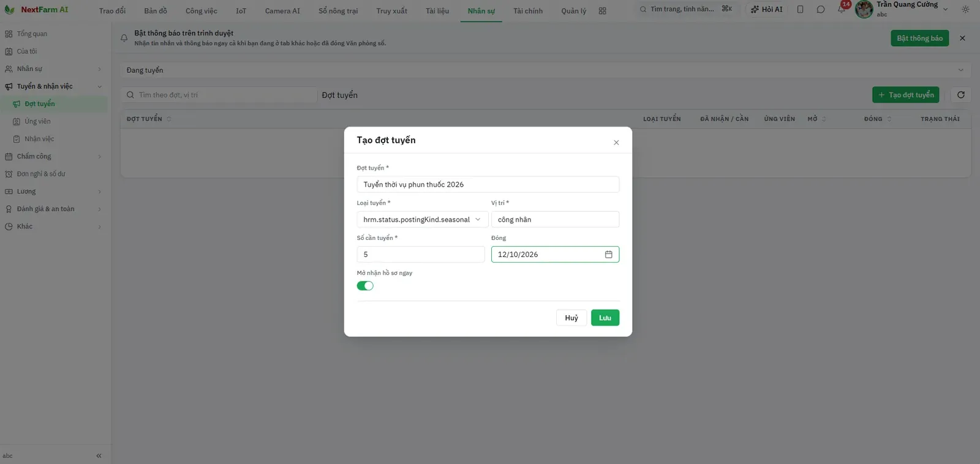Click the Tạo đợt tuyển green button
The height and width of the screenshot is (464, 980).
906,95
